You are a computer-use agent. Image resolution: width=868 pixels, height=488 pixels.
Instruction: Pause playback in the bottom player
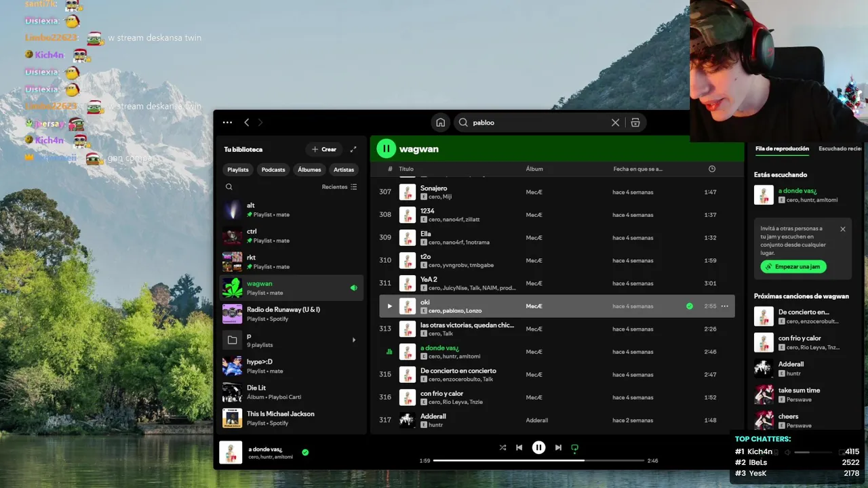[x=538, y=447]
